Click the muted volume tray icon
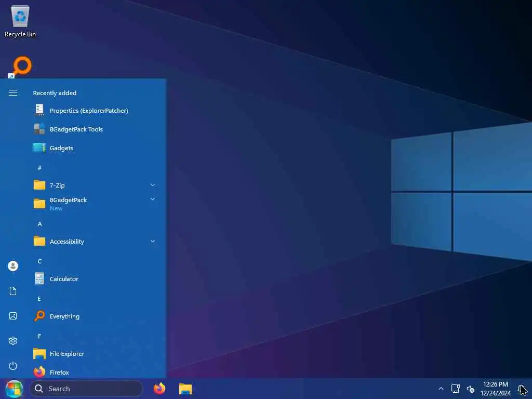The image size is (532, 399). (471, 389)
